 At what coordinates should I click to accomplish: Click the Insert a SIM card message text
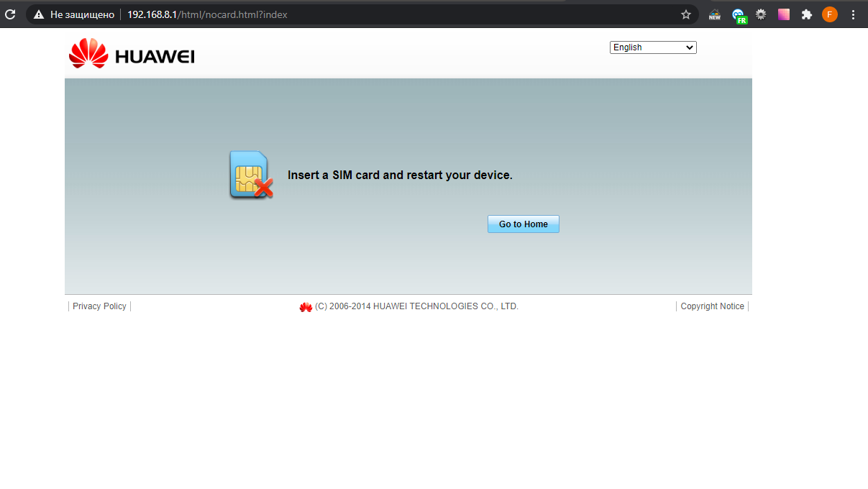pos(400,175)
